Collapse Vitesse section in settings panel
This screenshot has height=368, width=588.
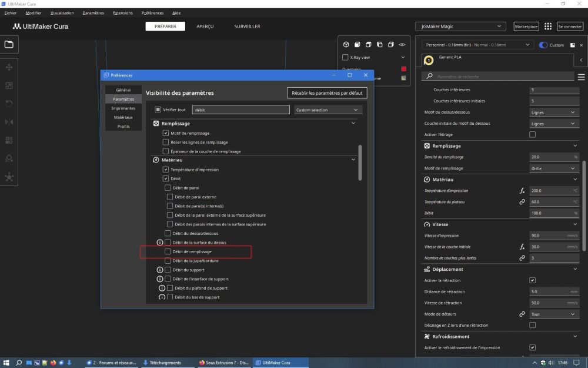click(x=575, y=224)
